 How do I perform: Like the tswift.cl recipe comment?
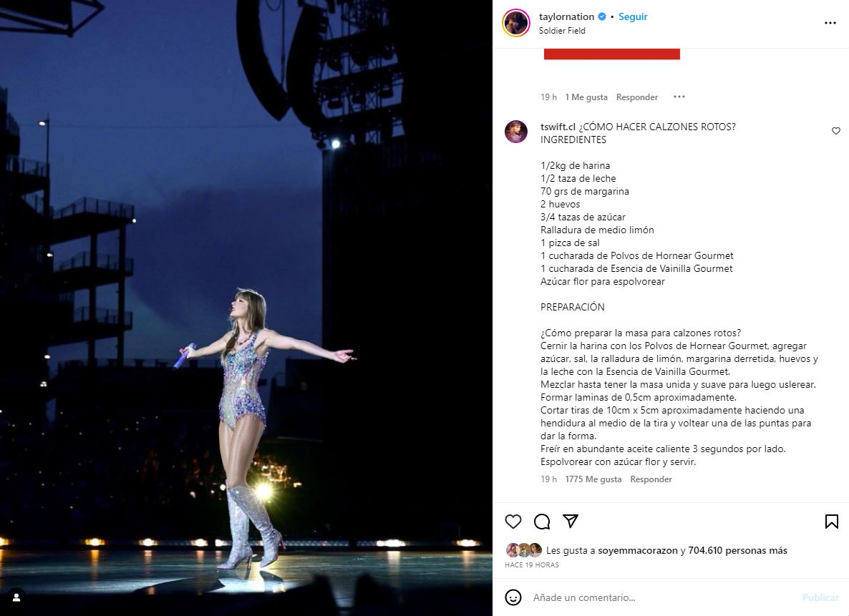click(835, 131)
